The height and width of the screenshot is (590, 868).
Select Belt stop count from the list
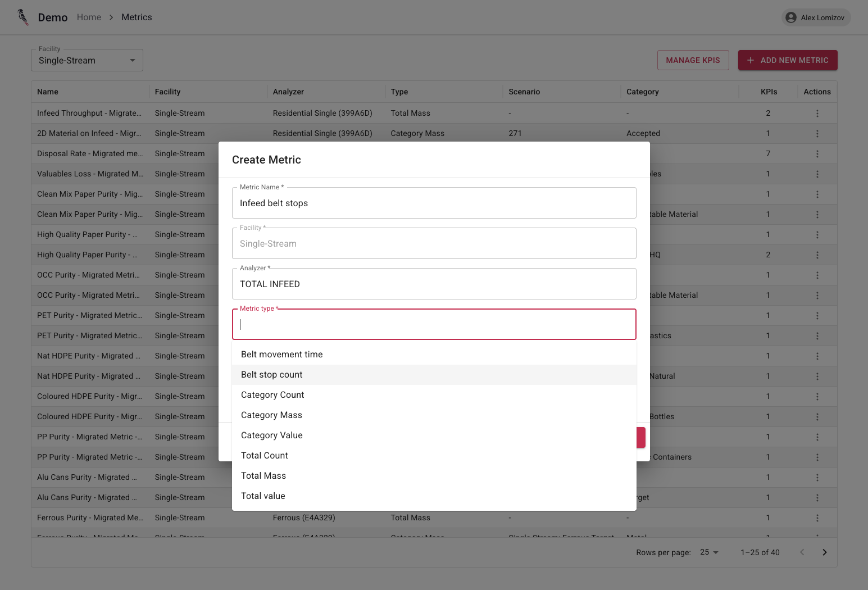click(272, 374)
